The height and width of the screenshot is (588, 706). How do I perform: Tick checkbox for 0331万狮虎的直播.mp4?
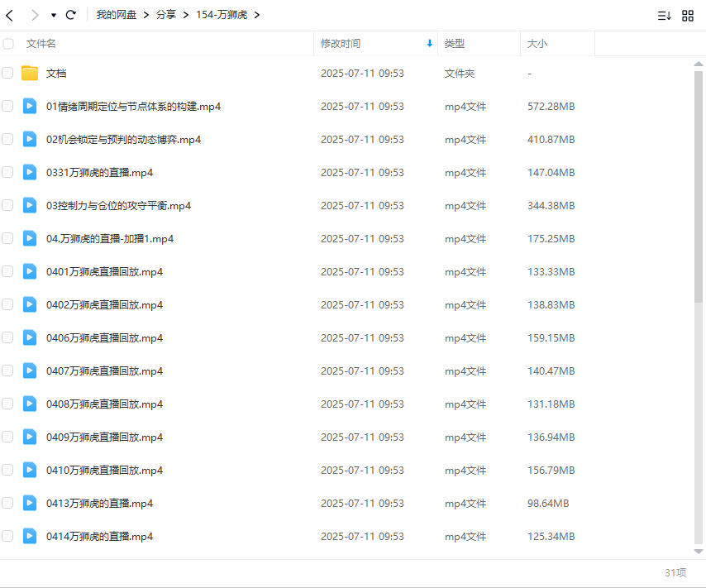pyautogui.click(x=7, y=172)
